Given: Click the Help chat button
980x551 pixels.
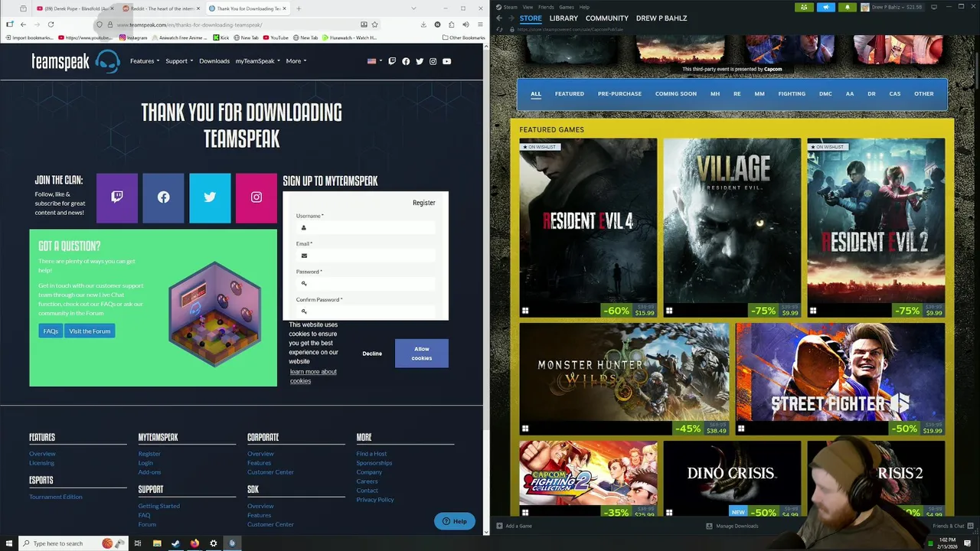Looking at the screenshot, I should [454, 521].
